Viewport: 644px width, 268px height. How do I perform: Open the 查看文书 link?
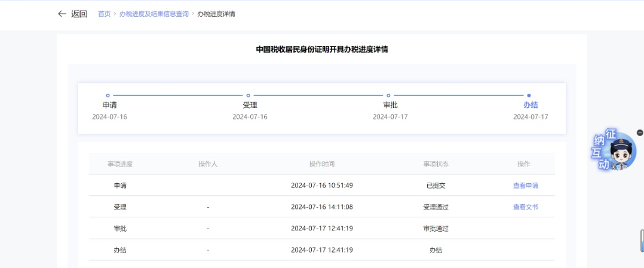(525, 207)
